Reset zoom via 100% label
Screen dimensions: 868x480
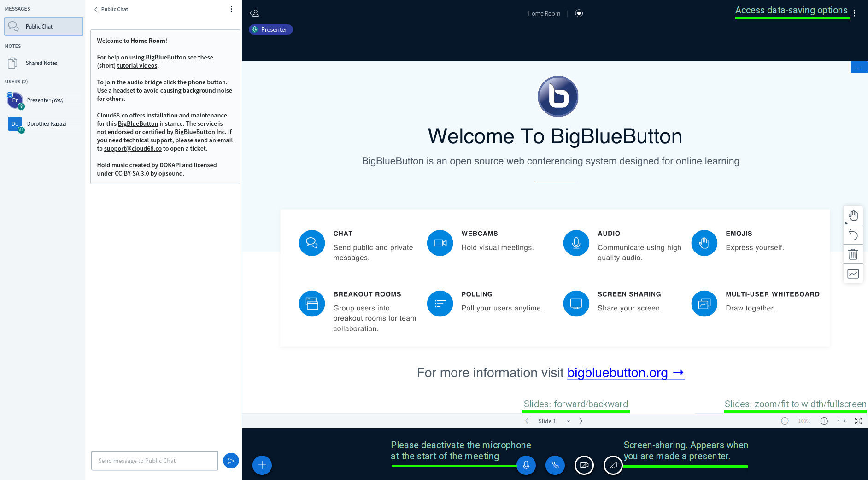(x=804, y=421)
